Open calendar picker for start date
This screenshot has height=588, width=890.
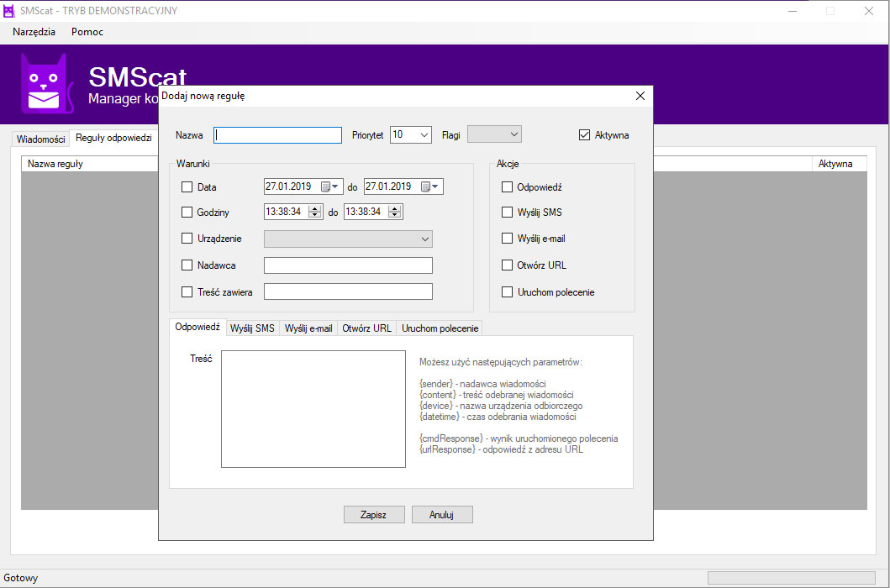(x=330, y=186)
